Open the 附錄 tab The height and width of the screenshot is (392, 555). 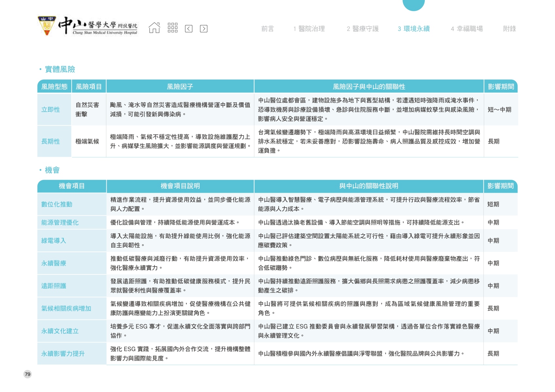coord(509,29)
